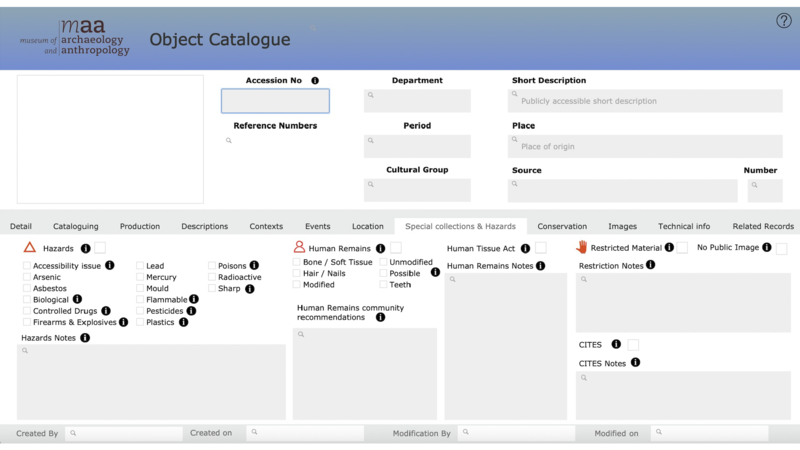Click info icon next to Poisons
The width and height of the screenshot is (800, 450).
point(254,265)
